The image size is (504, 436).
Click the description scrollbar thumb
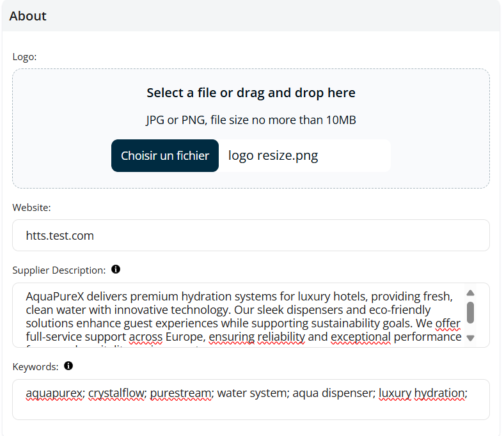coord(470,313)
